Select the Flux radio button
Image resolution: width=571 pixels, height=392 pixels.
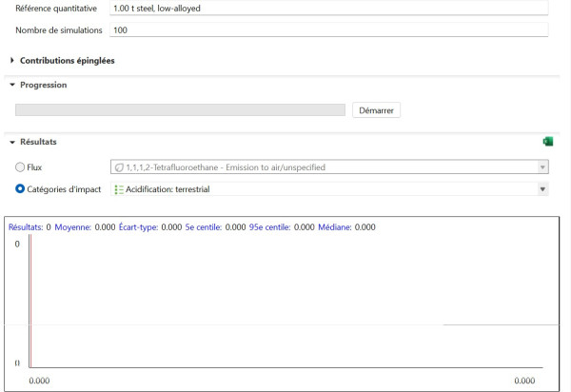[x=21, y=167]
